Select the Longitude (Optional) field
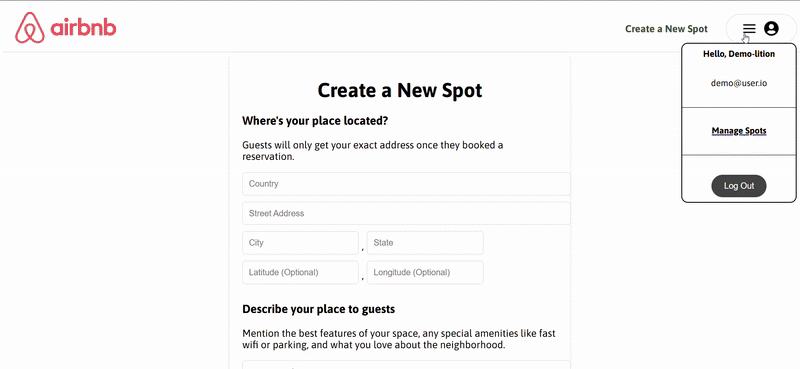 (425, 273)
